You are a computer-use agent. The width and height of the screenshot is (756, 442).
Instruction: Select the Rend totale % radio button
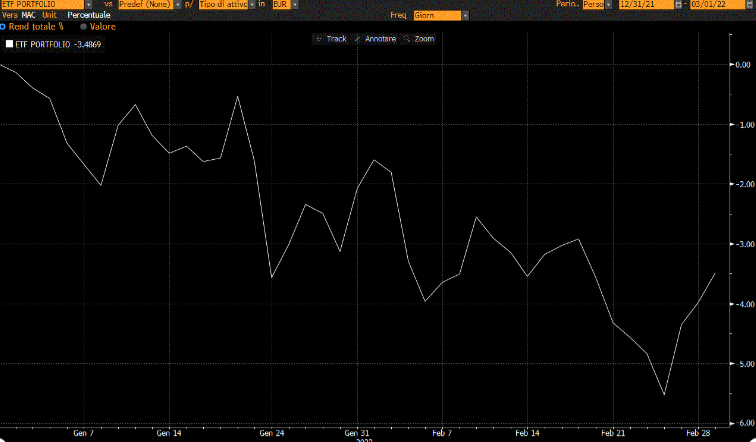point(3,27)
